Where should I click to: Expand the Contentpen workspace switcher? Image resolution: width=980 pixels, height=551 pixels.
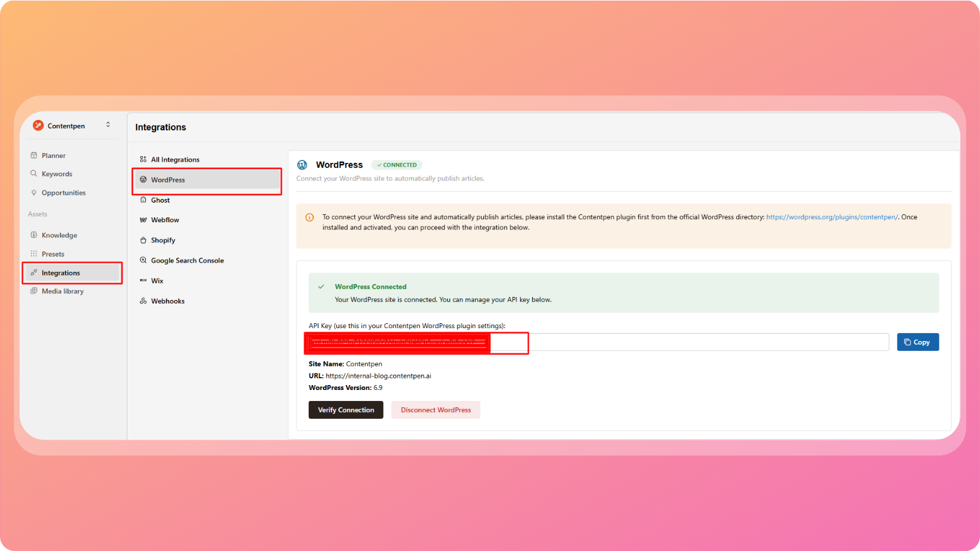pyautogui.click(x=108, y=125)
